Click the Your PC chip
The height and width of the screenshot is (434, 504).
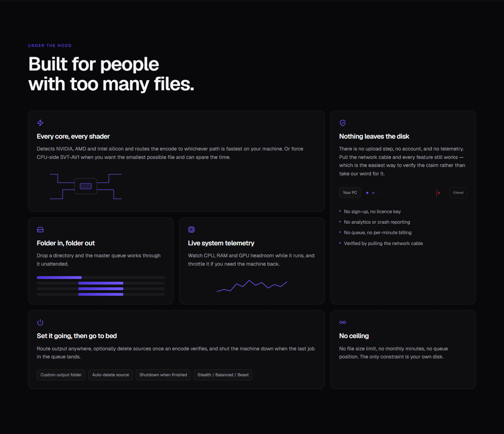coord(350,193)
